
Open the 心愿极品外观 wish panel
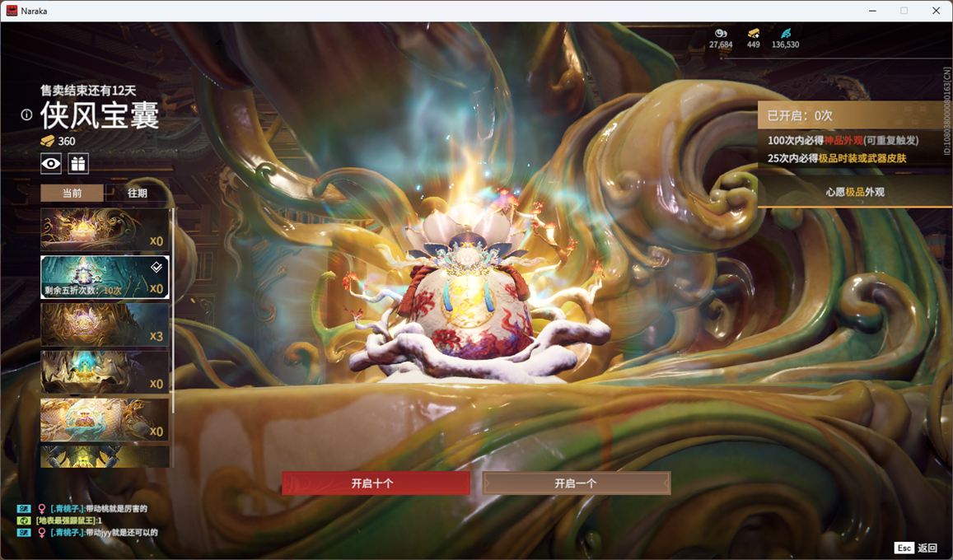click(x=854, y=192)
